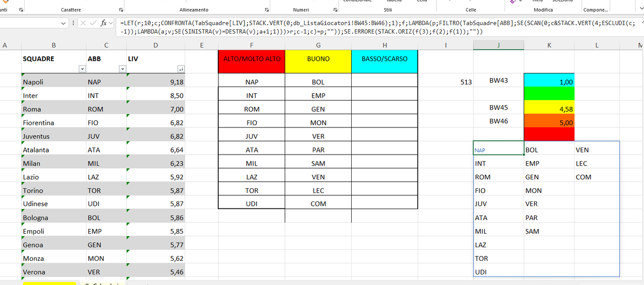Select the Juventus cell
Image resolution: width=644 pixels, height=285 pixels.
(x=54, y=134)
